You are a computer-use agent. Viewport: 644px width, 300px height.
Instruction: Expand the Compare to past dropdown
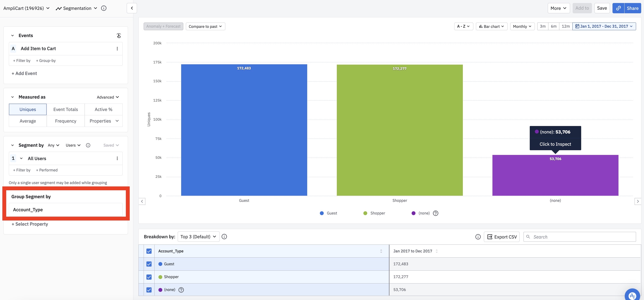[205, 26]
